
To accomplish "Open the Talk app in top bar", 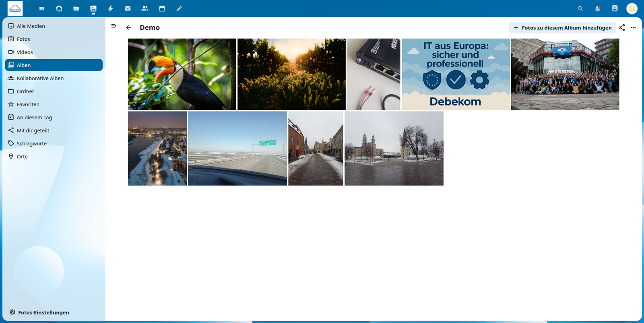I will [x=59, y=8].
